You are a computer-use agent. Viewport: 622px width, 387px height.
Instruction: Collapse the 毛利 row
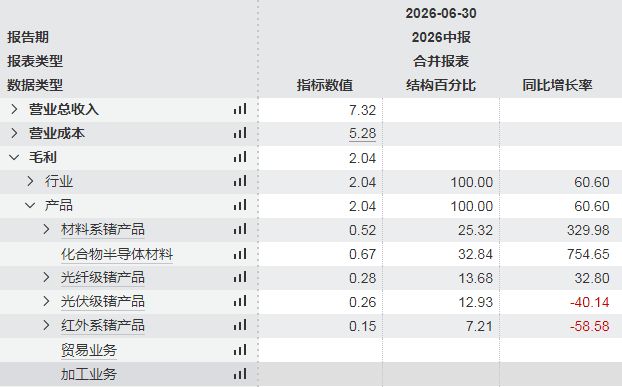[x=14, y=157]
